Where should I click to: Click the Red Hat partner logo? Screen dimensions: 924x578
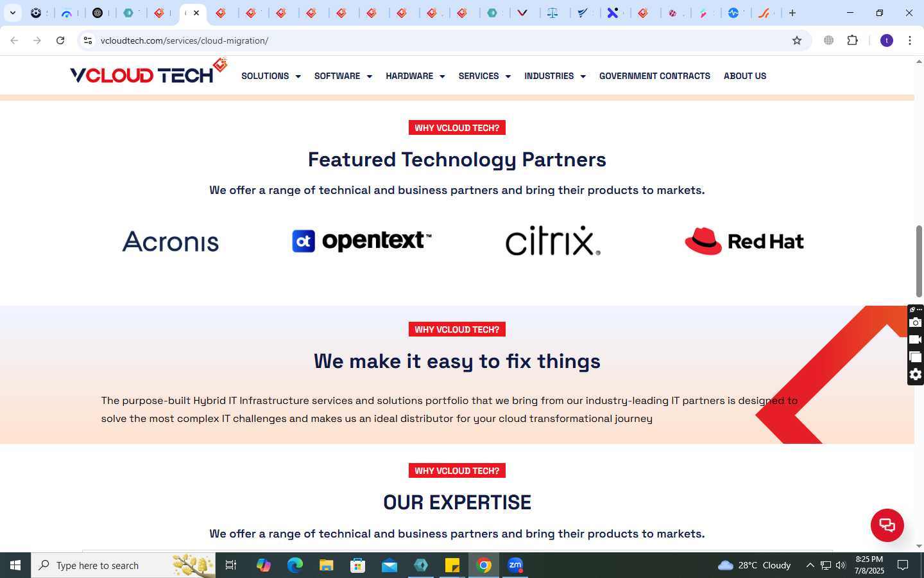click(x=744, y=241)
